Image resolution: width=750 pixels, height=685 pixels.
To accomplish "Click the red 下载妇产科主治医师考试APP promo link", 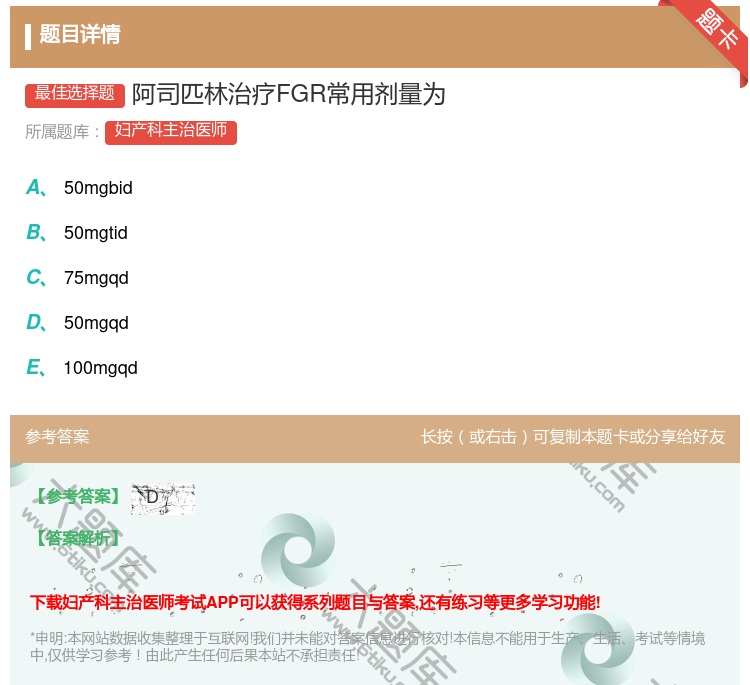I will [315, 602].
